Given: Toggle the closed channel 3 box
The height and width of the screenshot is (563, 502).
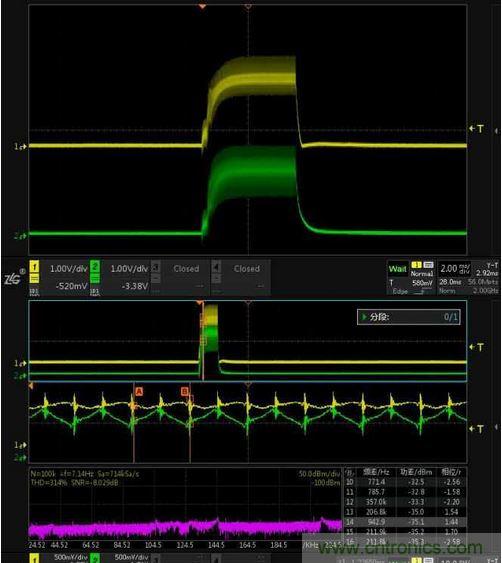Looking at the screenshot, I should [180, 278].
